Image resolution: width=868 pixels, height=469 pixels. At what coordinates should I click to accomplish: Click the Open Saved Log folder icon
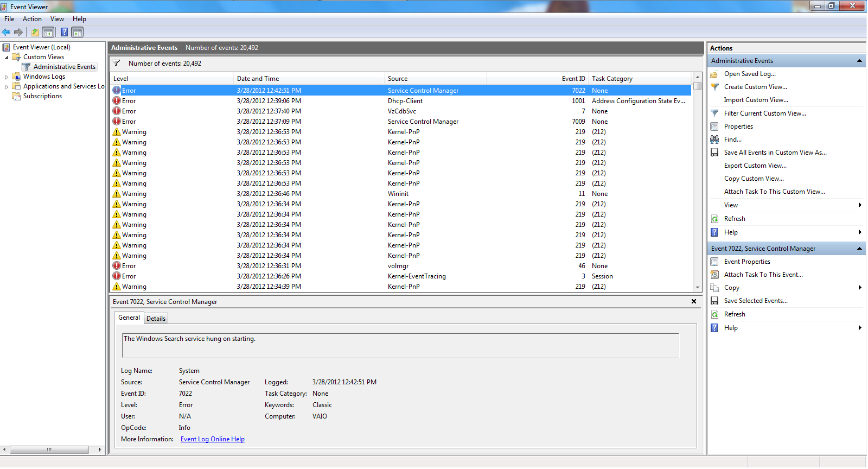[715, 74]
